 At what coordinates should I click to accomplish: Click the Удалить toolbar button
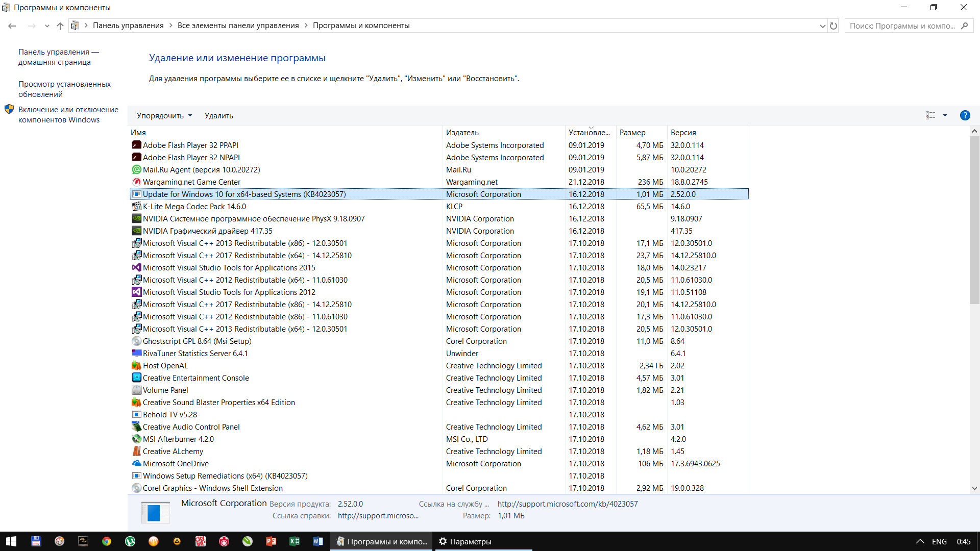point(218,116)
